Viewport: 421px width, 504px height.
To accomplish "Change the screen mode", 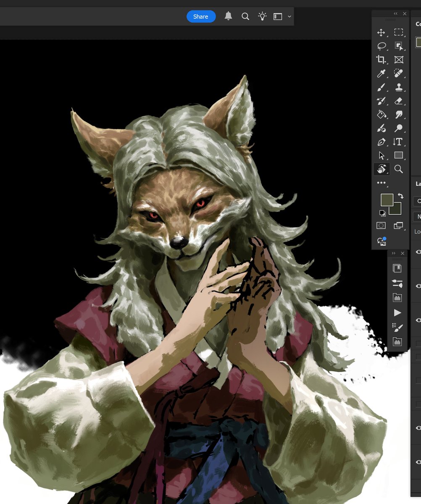I will (x=398, y=226).
